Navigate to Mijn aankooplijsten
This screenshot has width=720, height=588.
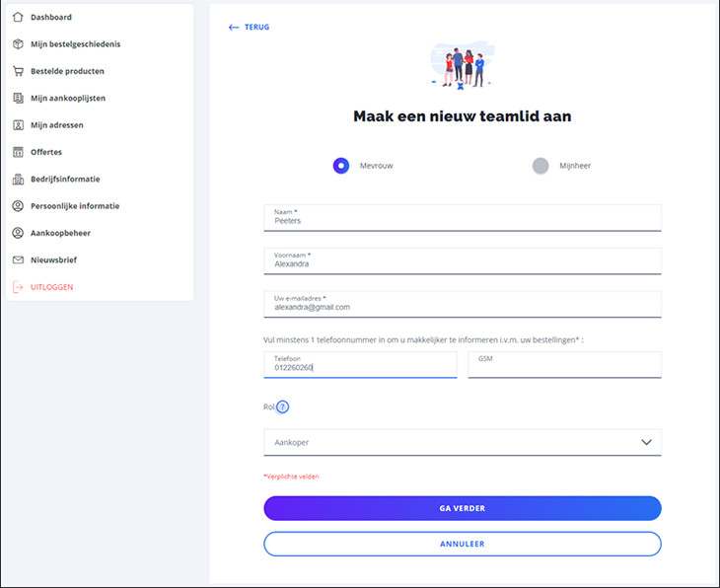[x=68, y=98]
